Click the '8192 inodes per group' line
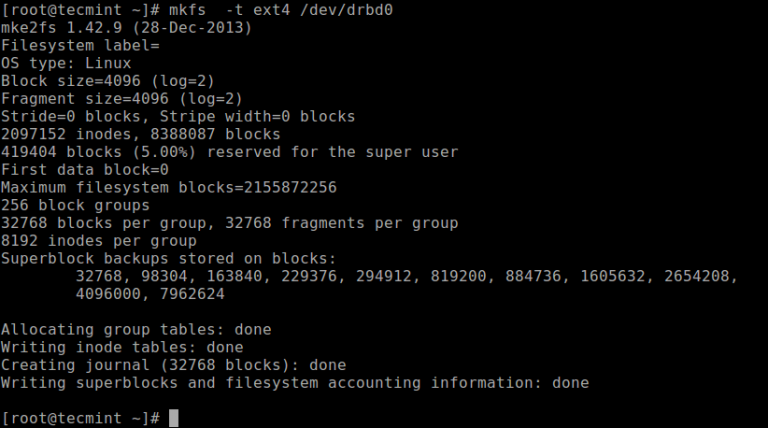The image size is (768, 428). click(x=99, y=241)
